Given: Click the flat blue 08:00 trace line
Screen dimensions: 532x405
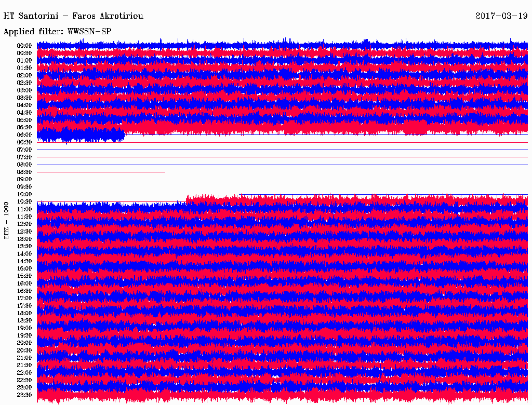Looking at the screenshot, I should (x=281, y=165).
